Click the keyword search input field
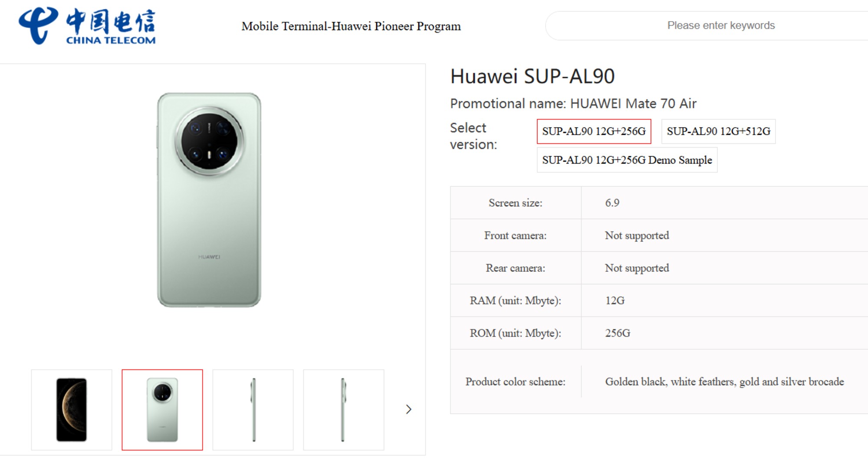This screenshot has height=469, width=868. (x=720, y=26)
